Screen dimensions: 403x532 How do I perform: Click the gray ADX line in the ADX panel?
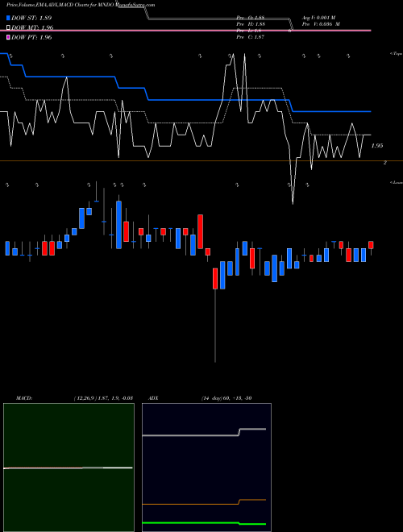coord(204,433)
